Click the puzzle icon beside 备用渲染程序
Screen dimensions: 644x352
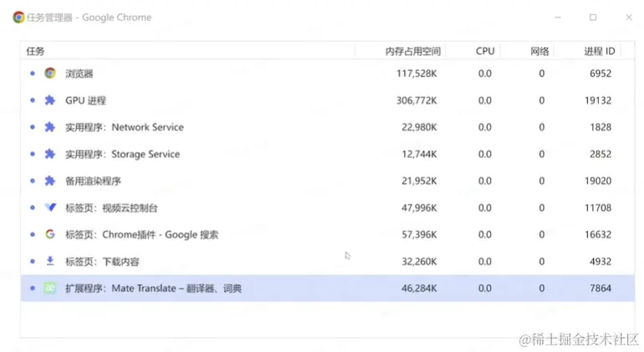click(50, 181)
